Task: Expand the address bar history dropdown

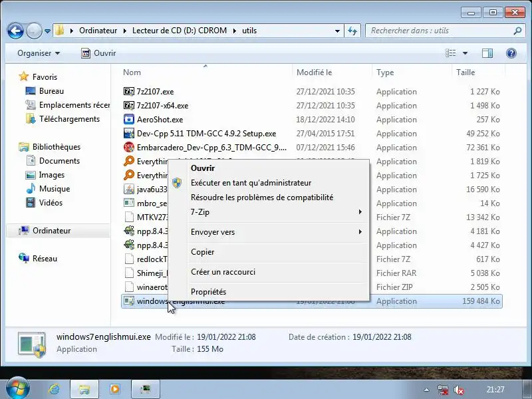Action: coord(337,31)
